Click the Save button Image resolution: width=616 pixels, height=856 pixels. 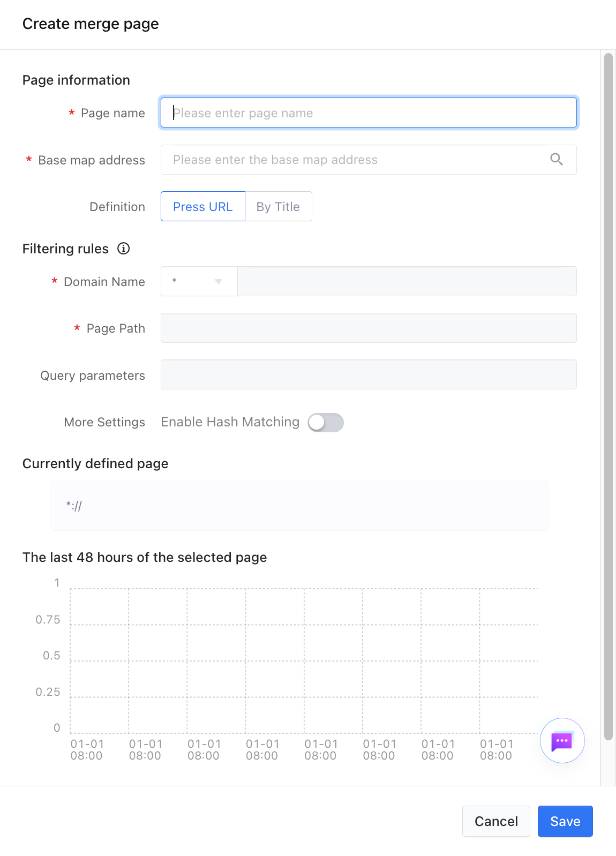pyautogui.click(x=565, y=821)
